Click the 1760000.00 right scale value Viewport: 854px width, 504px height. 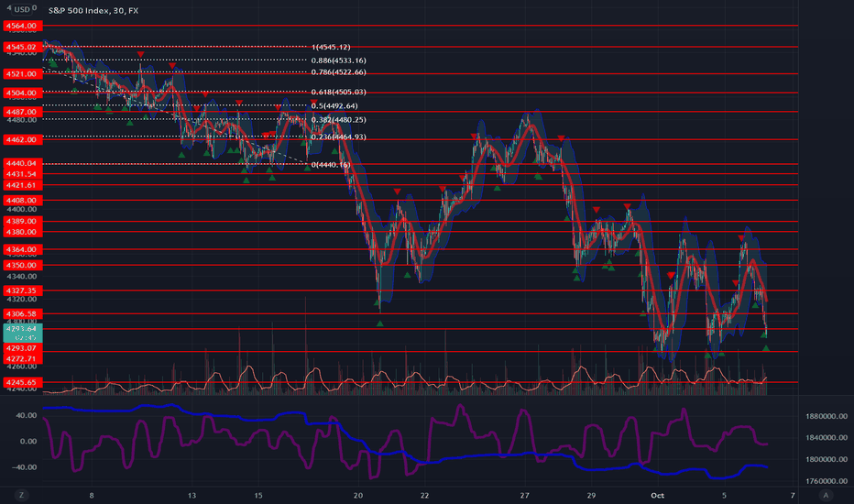827,480
